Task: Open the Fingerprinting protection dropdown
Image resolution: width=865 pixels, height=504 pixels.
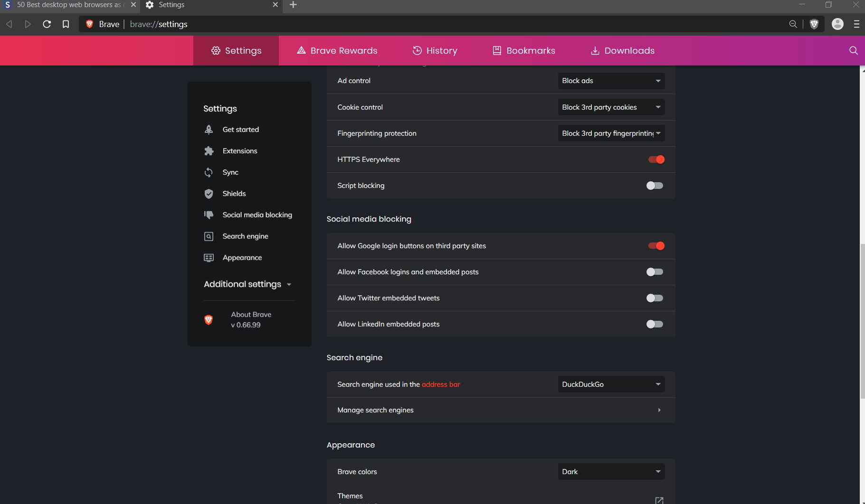Action: pos(611,133)
